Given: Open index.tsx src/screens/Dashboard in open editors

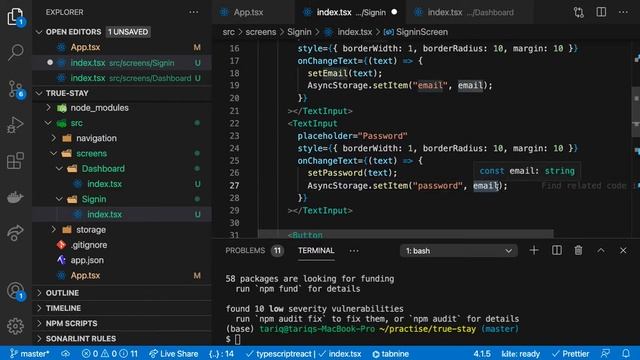Looking at the screenshot, I should [122, 78].
